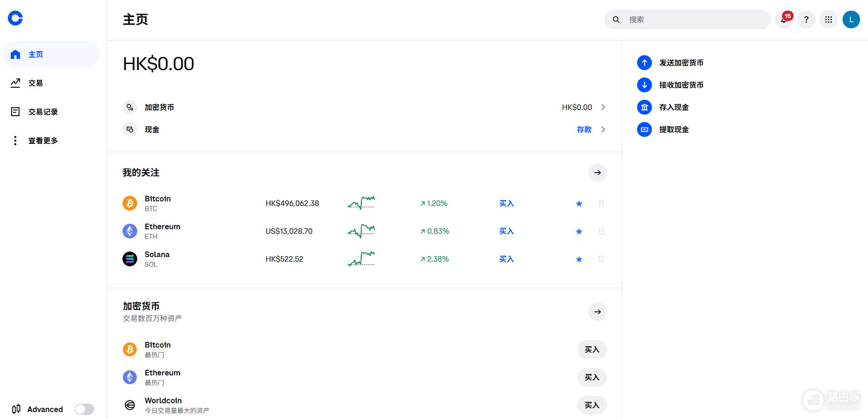Viewport: 868px width, 419px height.
Task: Click the Ethereum row drag handle
Action: tap(601, 231)
